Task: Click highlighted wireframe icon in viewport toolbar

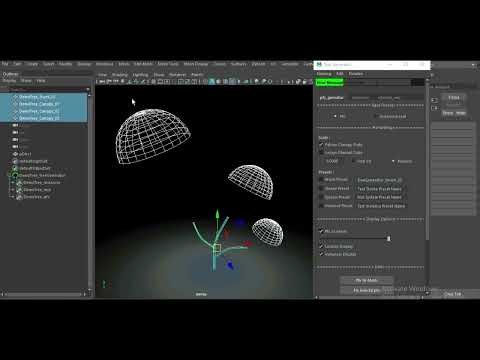Action: tap(212, 81)
